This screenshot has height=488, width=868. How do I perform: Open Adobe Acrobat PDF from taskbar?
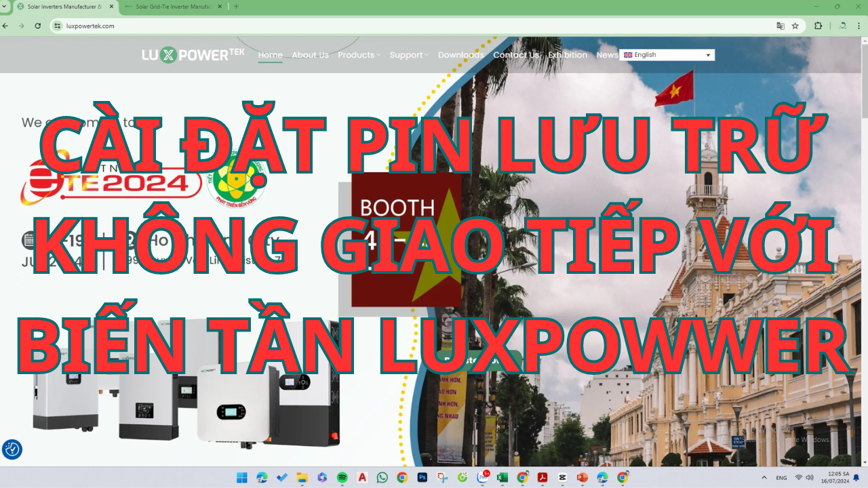[542, 477]
